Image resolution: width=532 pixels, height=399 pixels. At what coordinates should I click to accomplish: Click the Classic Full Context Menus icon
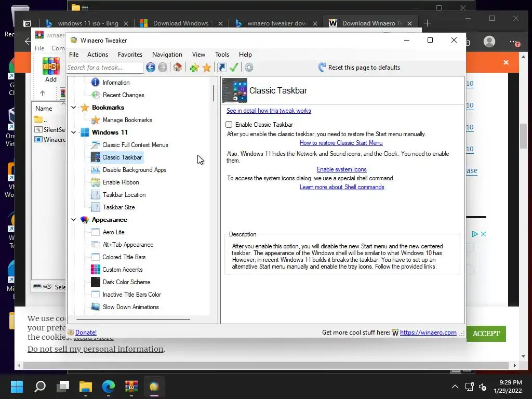(x=96, y=145)
